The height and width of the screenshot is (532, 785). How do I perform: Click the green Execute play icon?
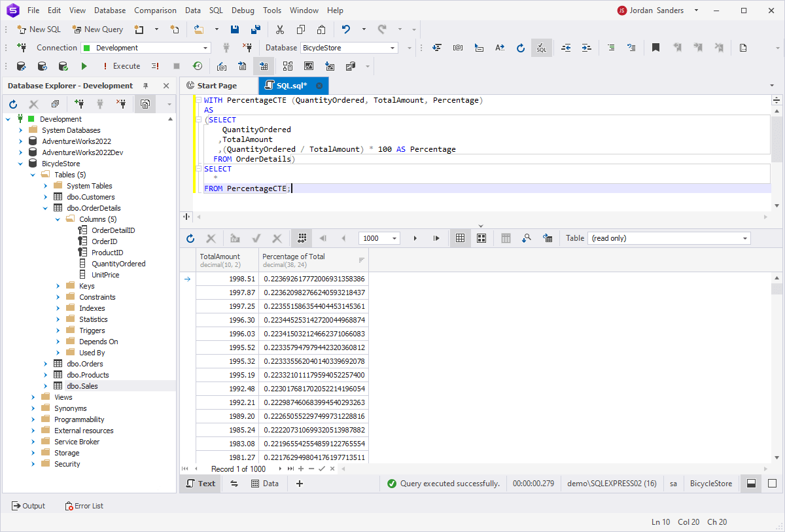tap(84, 66)
